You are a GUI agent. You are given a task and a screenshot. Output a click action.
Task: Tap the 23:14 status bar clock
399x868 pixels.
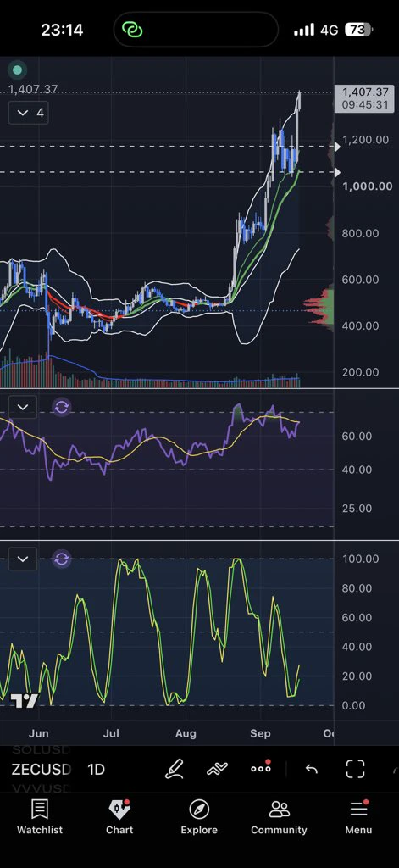(62, 30)
